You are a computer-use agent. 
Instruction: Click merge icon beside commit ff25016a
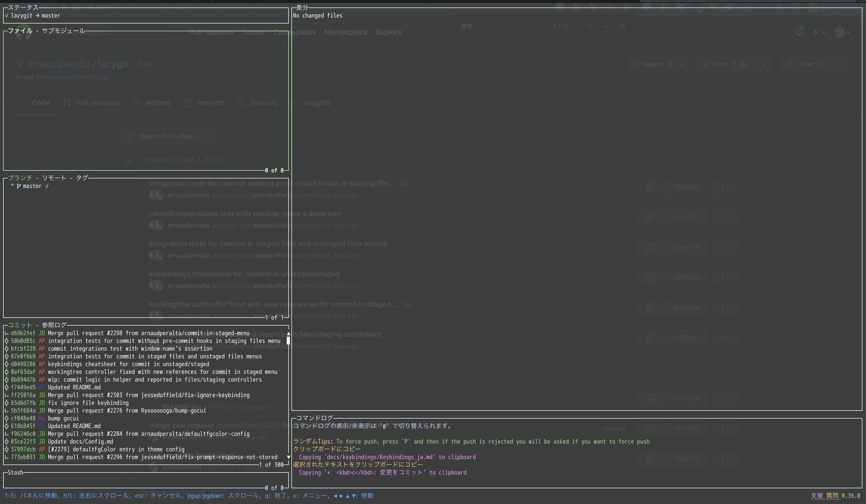click(6, 395)
